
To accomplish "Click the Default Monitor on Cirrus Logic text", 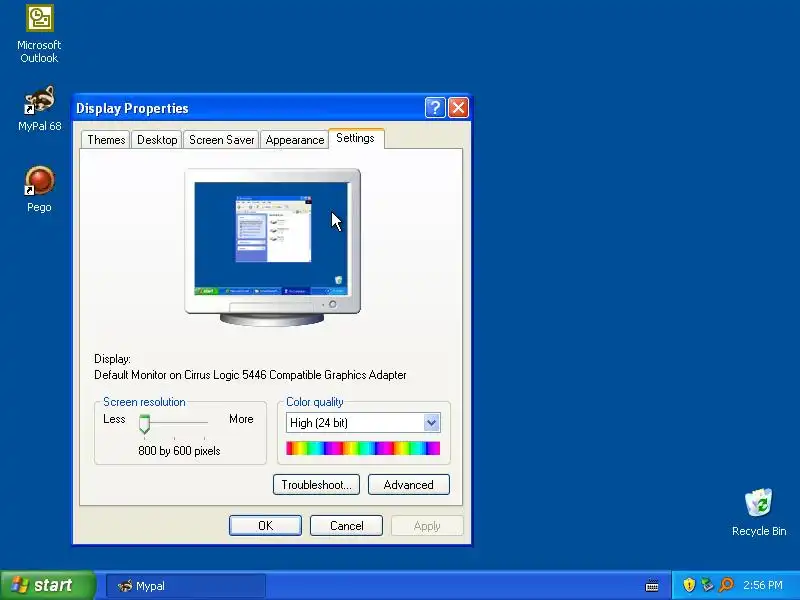I will (x=250, y=375).
